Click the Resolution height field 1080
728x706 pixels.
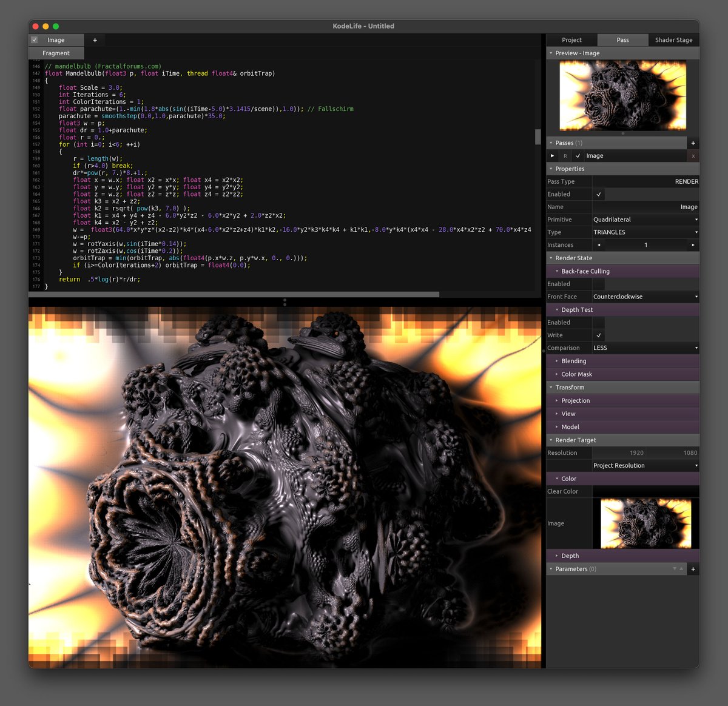point(672,453)
